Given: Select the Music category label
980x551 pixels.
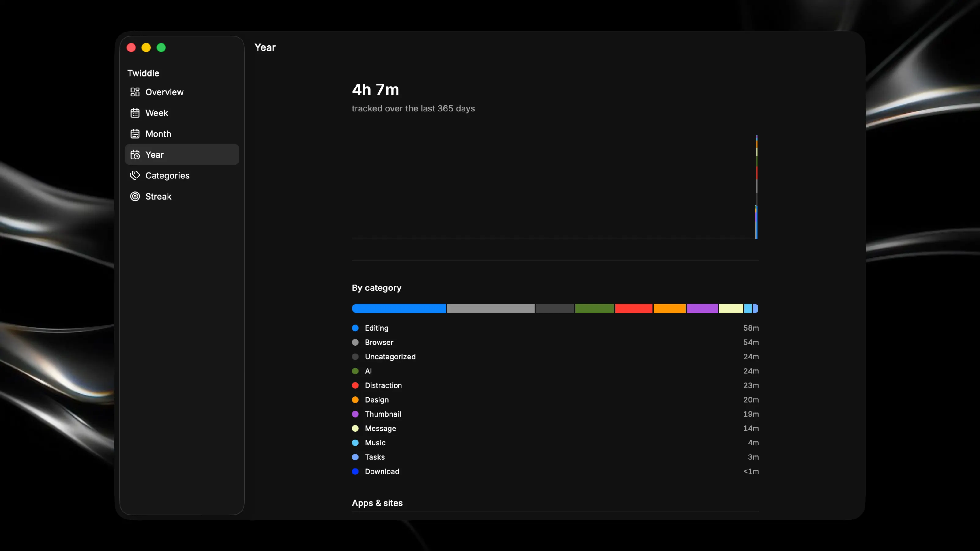Looking at the screenshot, I should tap(375, 443).
